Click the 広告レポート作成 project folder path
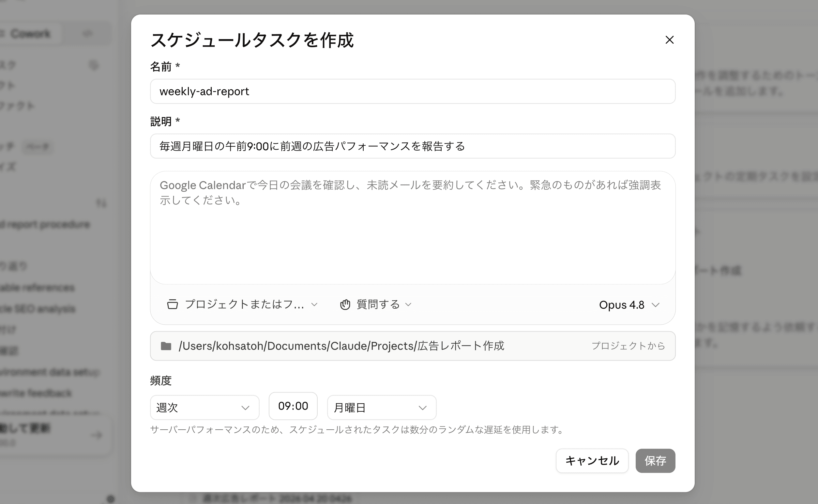The height and width of the screenshot is (504, 818). pyautogui.click(x=341, y=346)
